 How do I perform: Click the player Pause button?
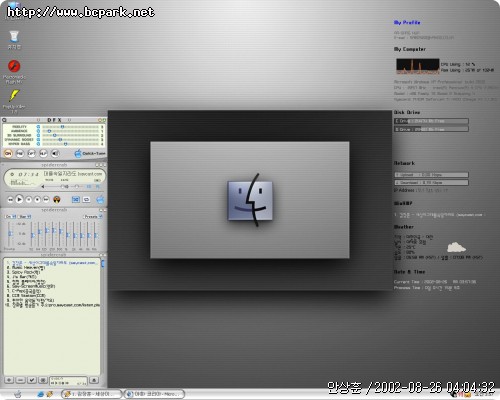(x=29, y=200)
